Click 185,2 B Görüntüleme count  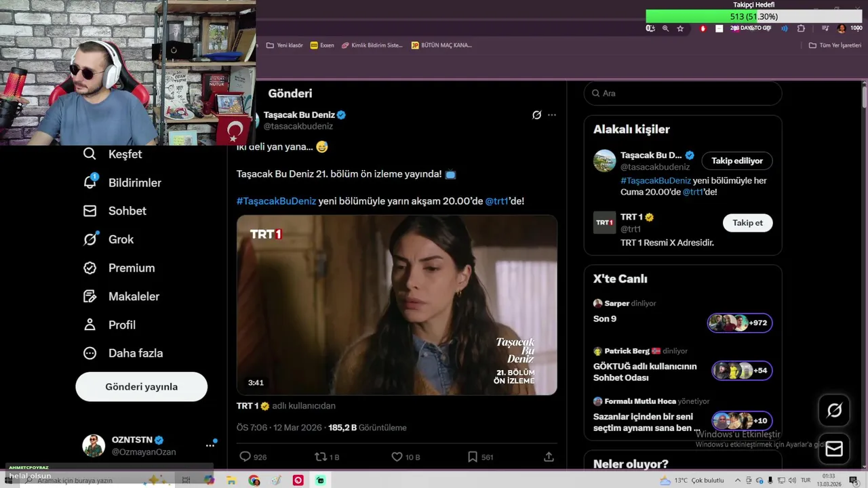(x=368, y=428)
